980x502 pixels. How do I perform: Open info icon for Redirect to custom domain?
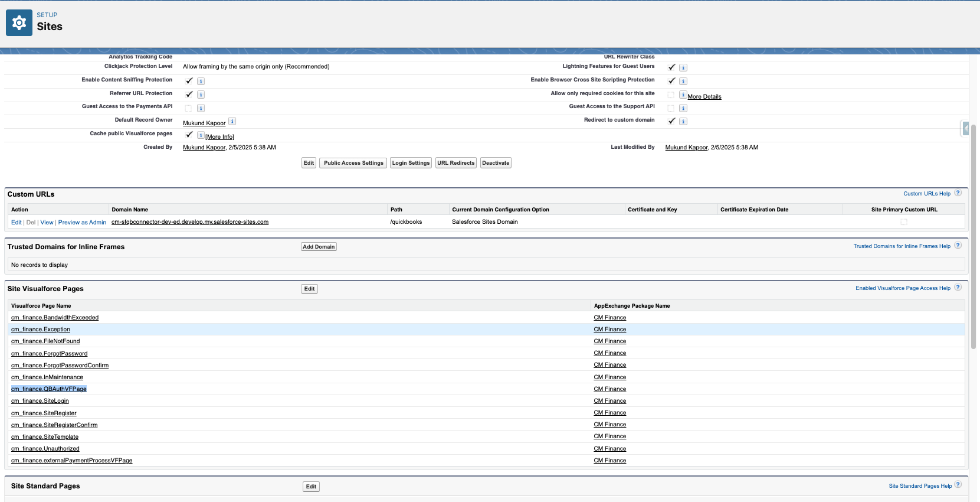(683, 122)
